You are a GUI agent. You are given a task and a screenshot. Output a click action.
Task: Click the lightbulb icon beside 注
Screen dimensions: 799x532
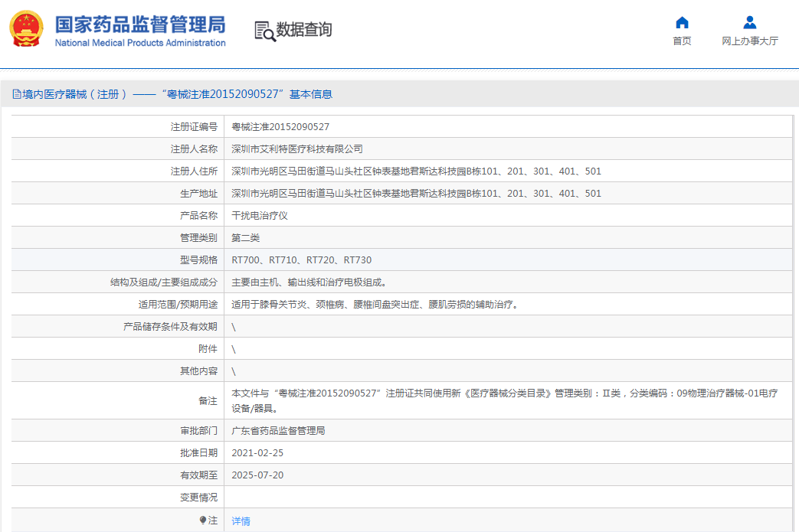[x=203, y=521]
